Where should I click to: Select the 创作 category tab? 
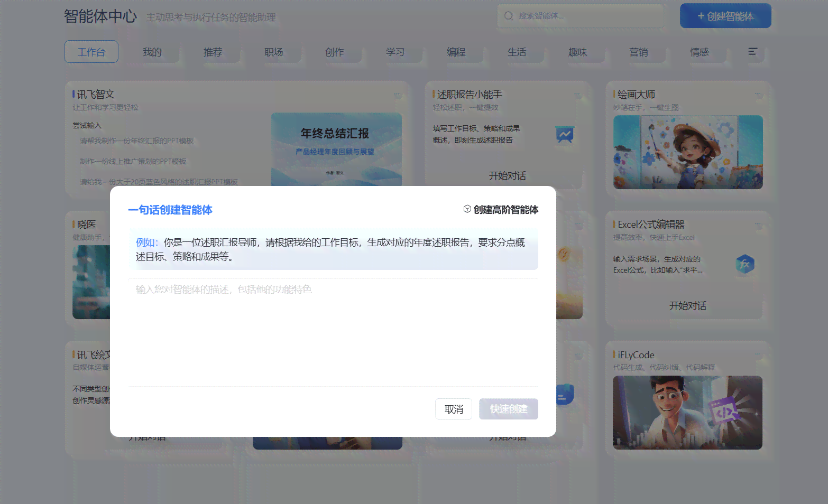(x=334, y=52)
